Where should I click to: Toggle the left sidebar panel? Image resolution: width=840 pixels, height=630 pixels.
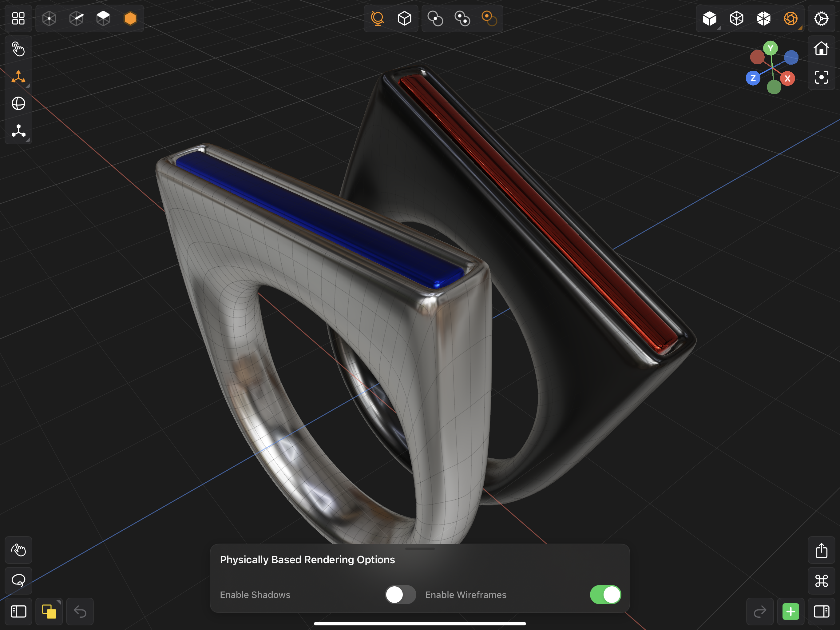pyautogui.click(x=18, y=611)
